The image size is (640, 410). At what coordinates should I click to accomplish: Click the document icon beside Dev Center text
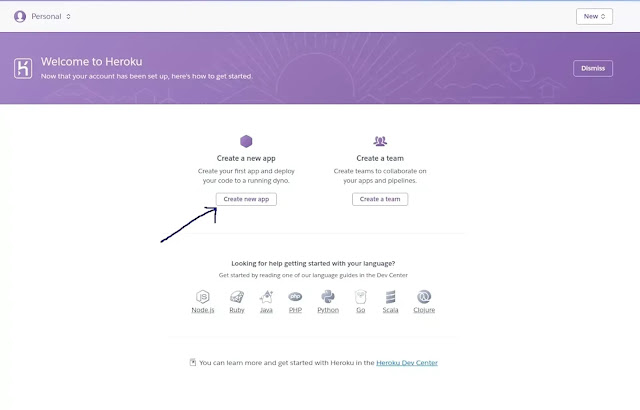click(193, 362)
